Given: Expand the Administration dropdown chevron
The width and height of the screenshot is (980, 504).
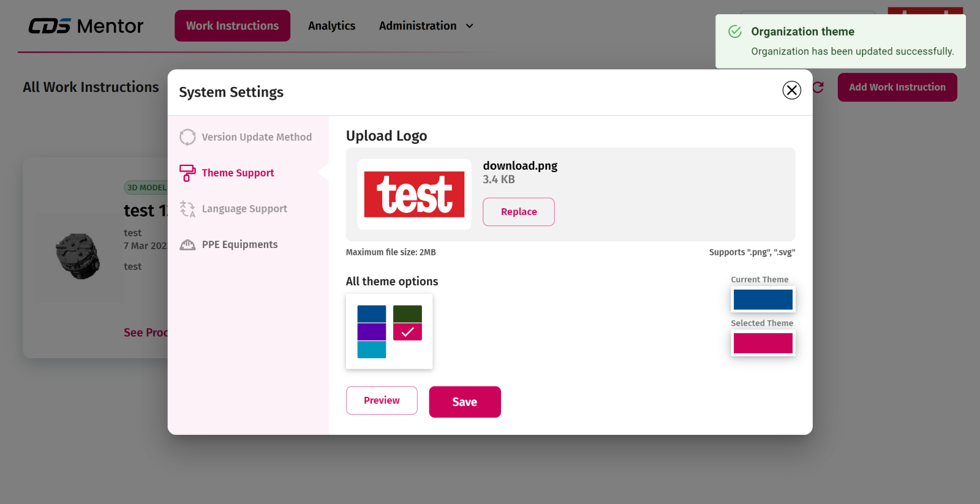Looking at the screenshot, I should click(x=470, y=26).
